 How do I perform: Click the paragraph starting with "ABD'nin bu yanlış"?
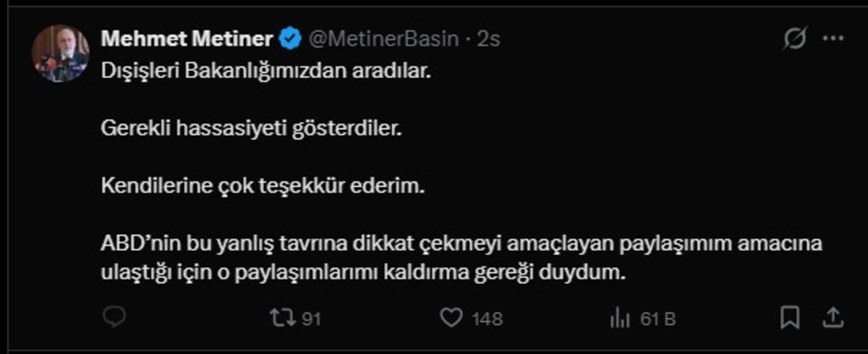pos(461,259)
